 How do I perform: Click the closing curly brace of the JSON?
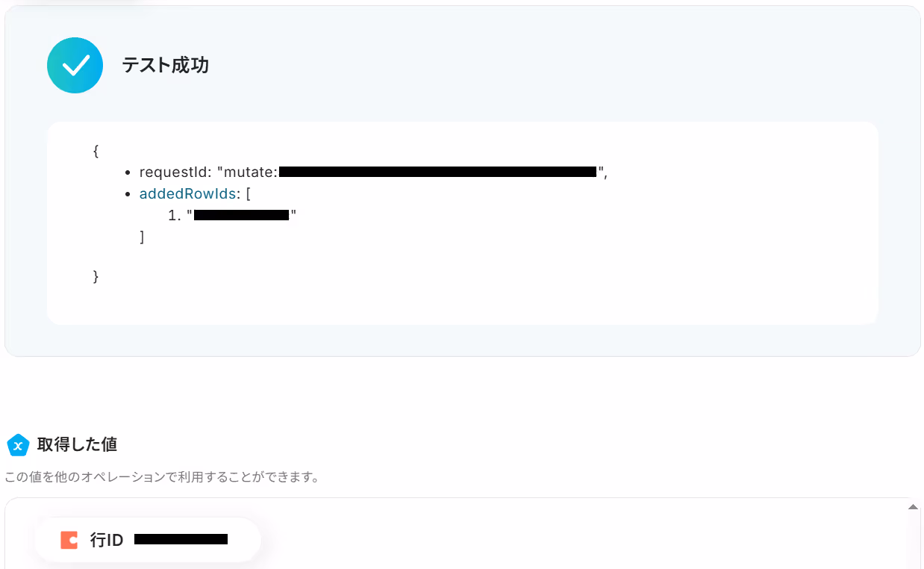(x=96, y=276)
